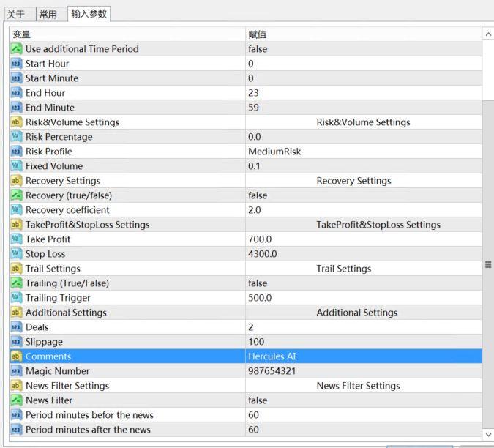Click the string icon beside Comments

click(16, 356)
